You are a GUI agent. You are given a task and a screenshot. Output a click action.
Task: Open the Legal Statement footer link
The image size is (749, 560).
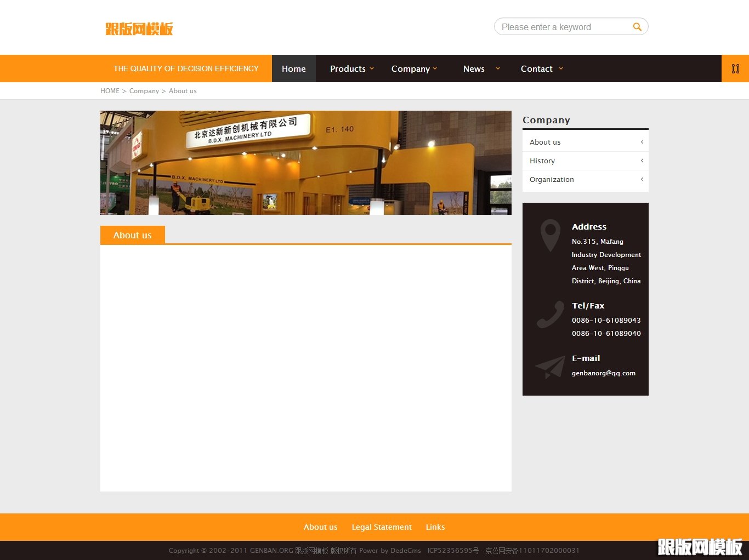[x=382, y=527]
